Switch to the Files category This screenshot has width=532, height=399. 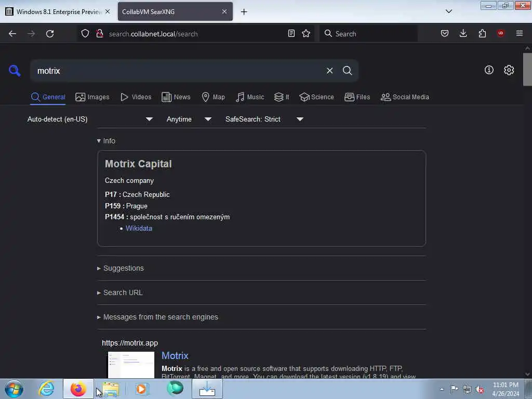[x=357, y=97]
